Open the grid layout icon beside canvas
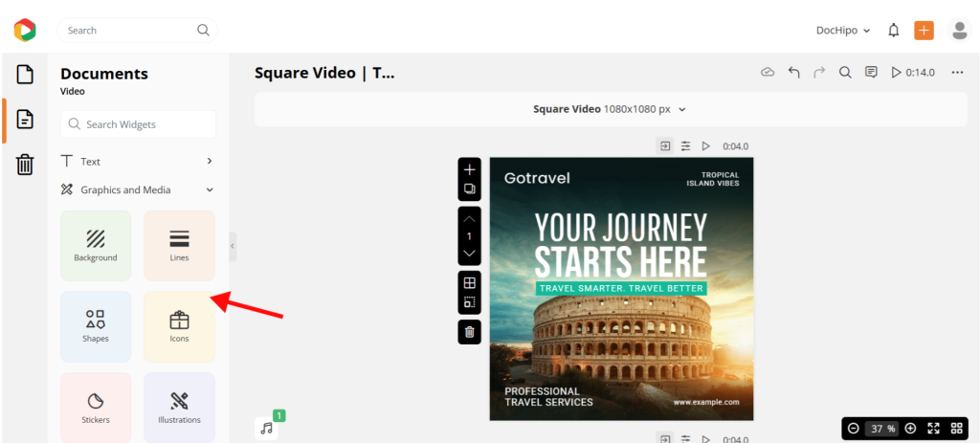The image size is (980, 443). [x=469, y=282]
